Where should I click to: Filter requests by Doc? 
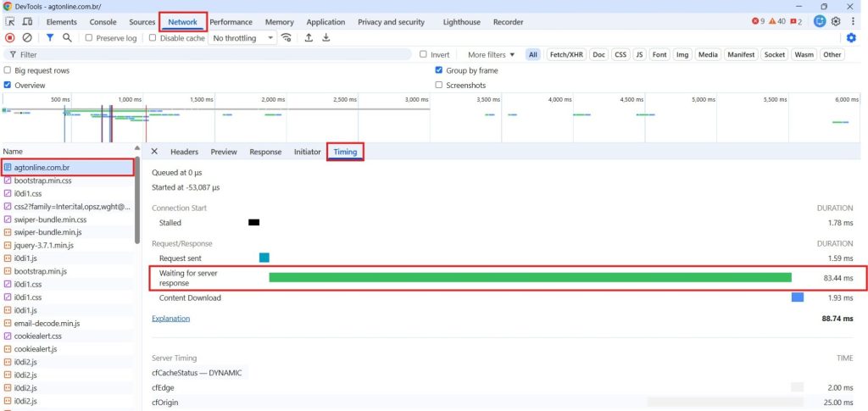point(599,55)
